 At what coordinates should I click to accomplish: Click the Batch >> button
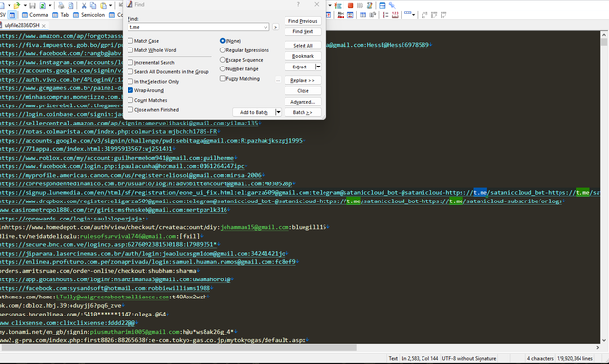coord(303,112)
